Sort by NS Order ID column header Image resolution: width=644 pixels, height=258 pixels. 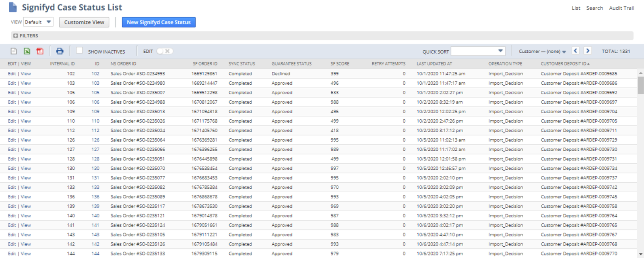coord(124,64)
